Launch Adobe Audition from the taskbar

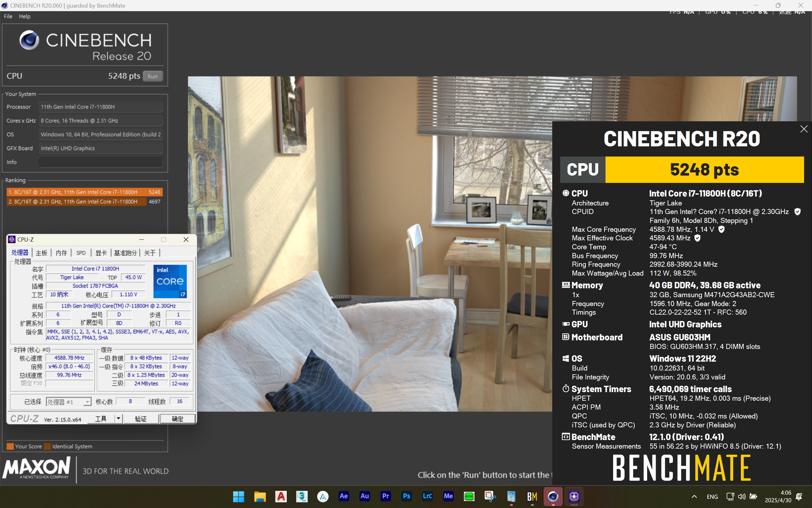pyautogui.click(x=364, y=496)
